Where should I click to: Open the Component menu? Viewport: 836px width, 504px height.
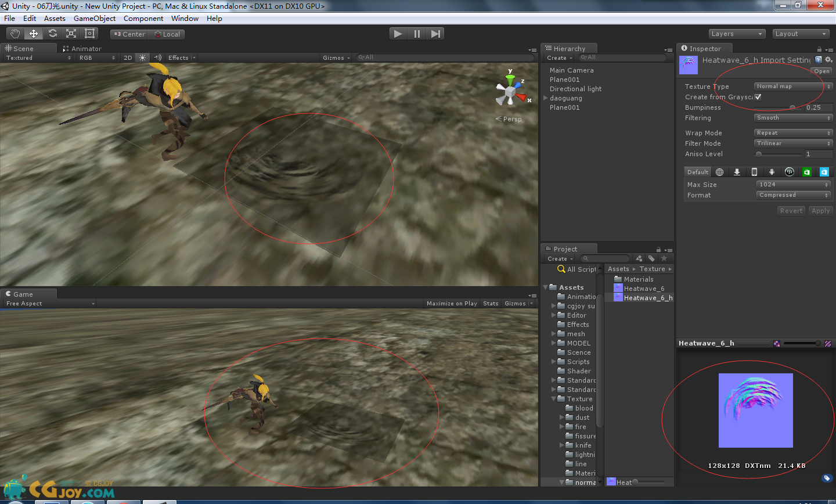[x=143, y=18]
